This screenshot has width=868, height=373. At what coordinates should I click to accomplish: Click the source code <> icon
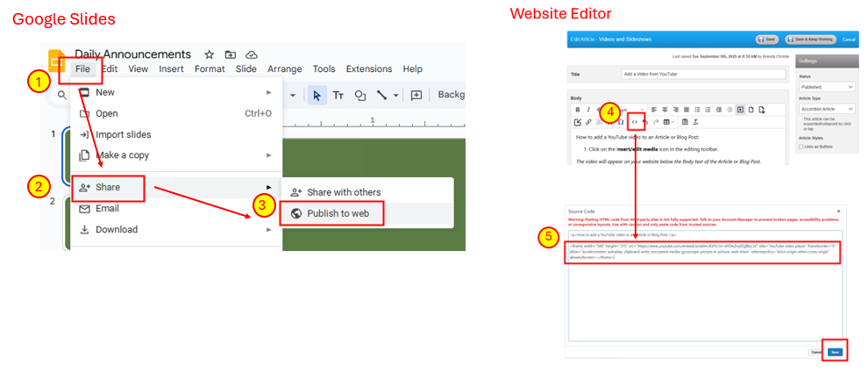click(635, 123)
